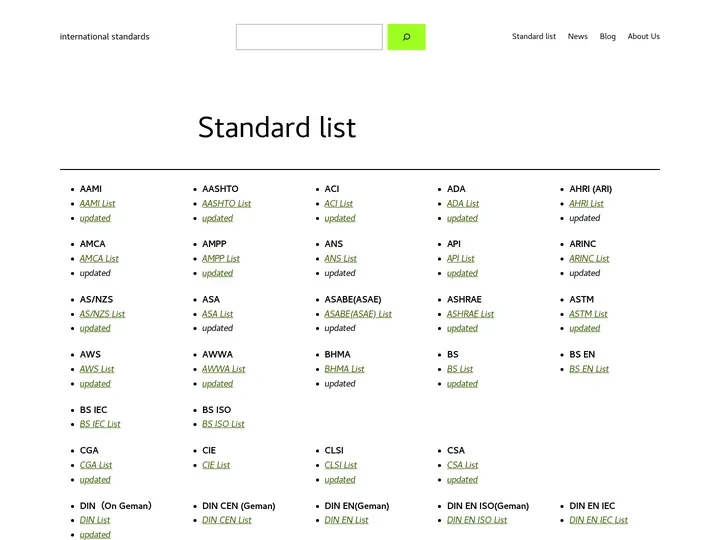The width and height of the screenshot is (720, 540).
Task: Click the updated link under AMPP List
Action: (218, 273)
